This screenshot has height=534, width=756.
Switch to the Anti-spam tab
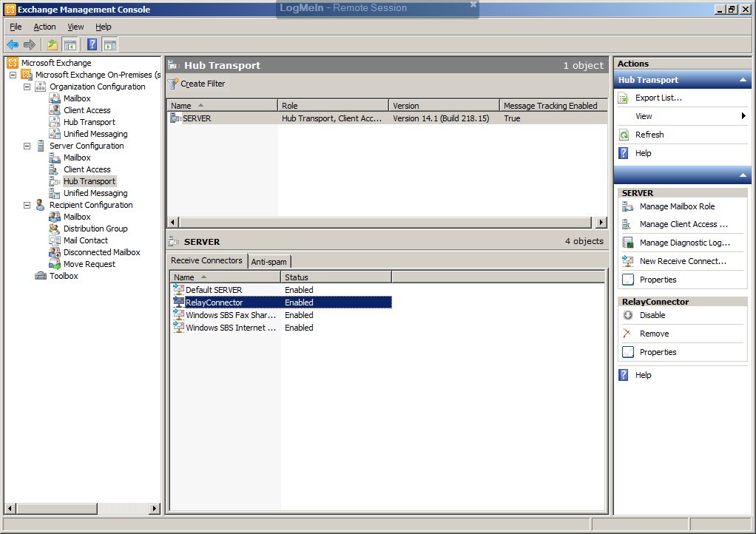pos(269,262)
